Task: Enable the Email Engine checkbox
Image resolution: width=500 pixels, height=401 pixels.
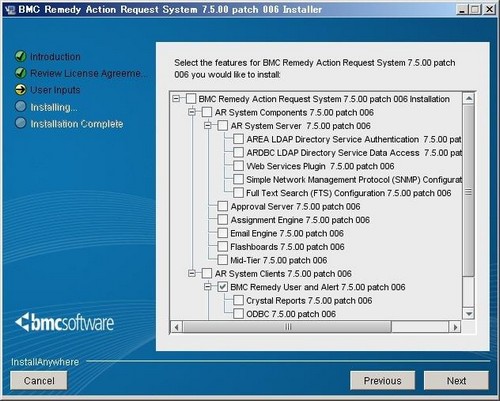Action: tap(222, 233)
